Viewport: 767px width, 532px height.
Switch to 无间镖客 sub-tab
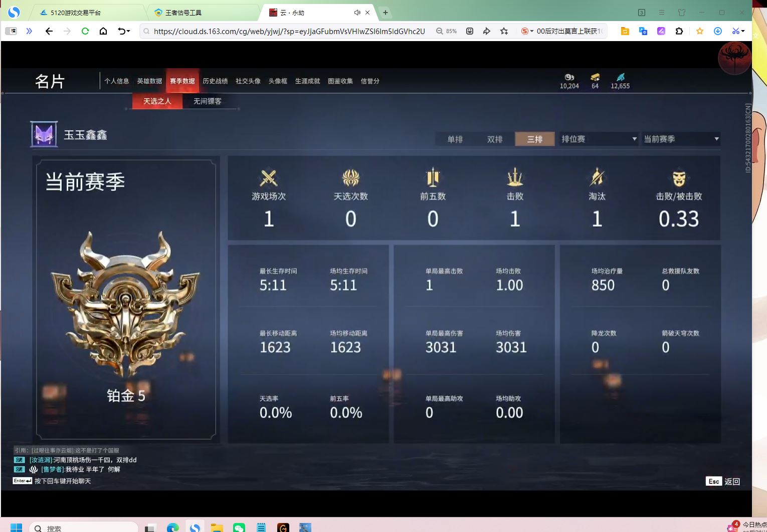(x=207, y=101)
